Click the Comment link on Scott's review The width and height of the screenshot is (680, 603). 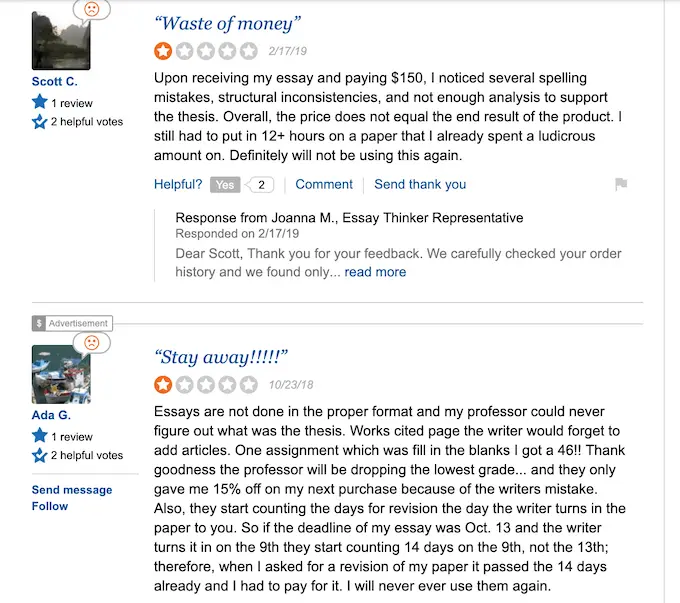tap(324, 185)
